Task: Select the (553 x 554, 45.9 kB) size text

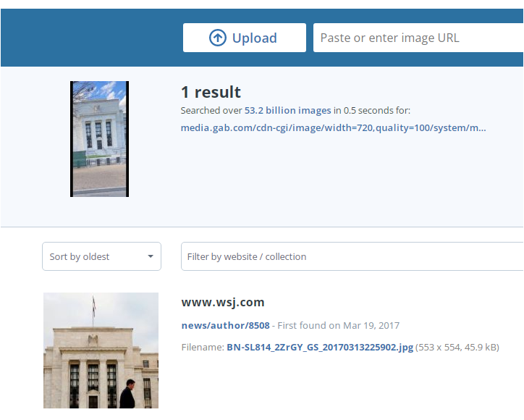Action: pos(457,347)
